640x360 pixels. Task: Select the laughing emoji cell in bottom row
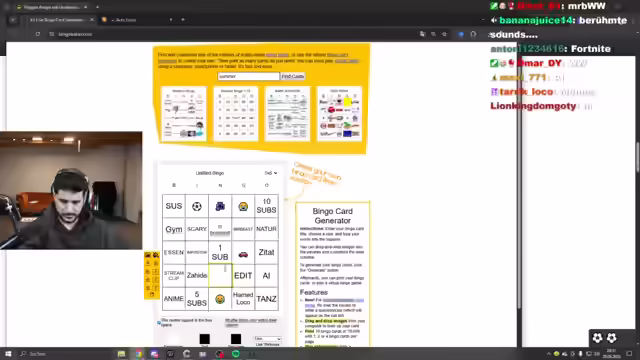[220, 299]
